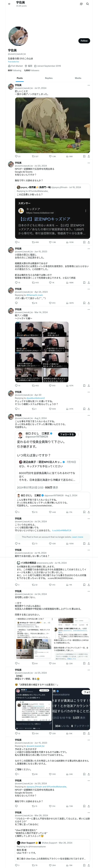Open the more menu on the Jul 21, 2024 post

point(89,85)
